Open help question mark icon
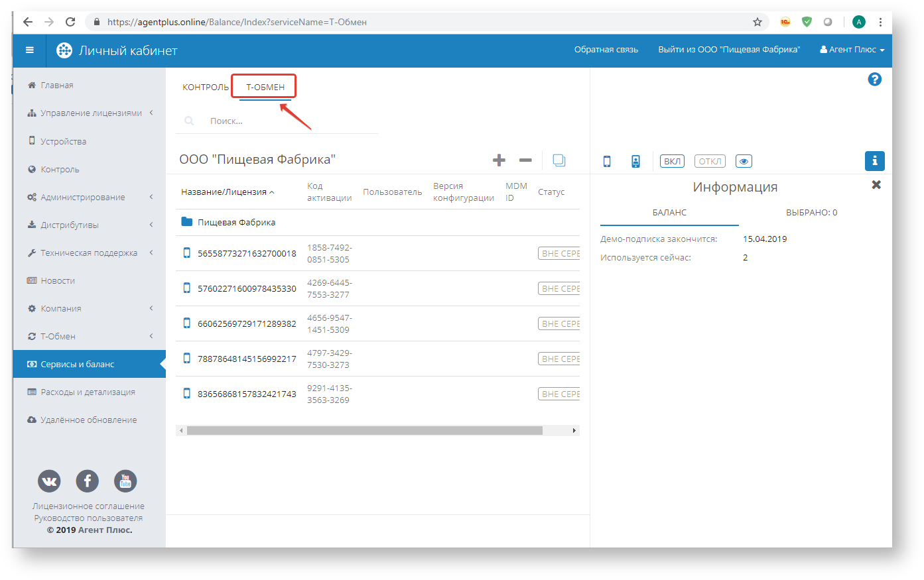The image size is (924, 580). pyautogui.click(x=875, y=80)
